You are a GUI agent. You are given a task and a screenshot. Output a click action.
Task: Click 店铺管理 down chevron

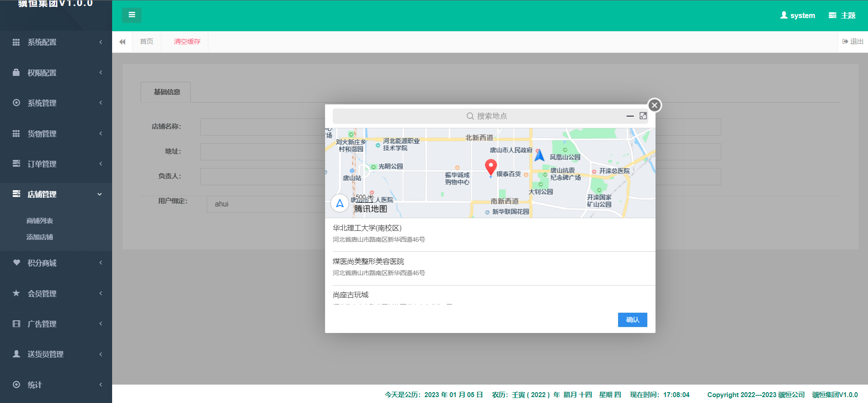pyautogui.click(x=100, y=194)
